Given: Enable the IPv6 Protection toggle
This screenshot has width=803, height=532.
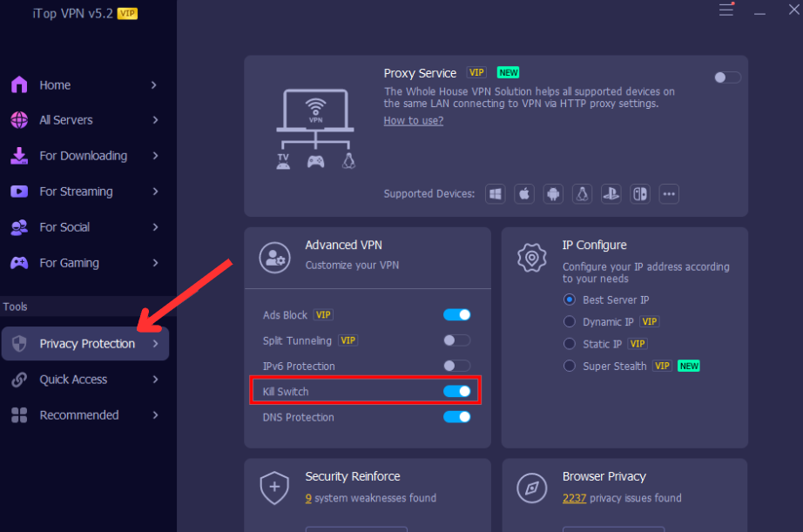Looking at the screenshot, I should point(457,366).
